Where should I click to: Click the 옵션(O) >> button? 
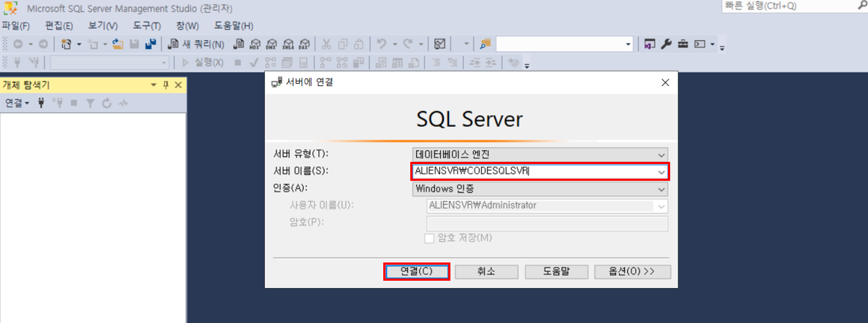[632, 271]
